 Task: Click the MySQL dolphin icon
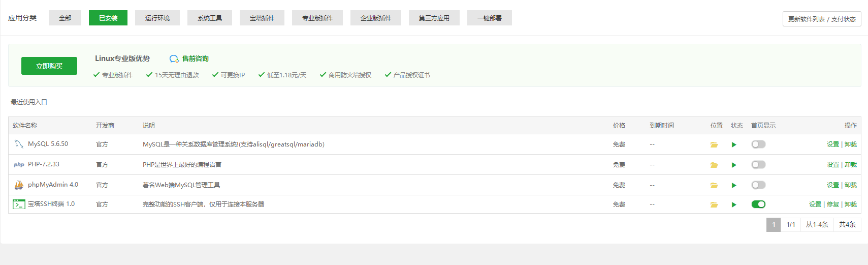[19, 144]
